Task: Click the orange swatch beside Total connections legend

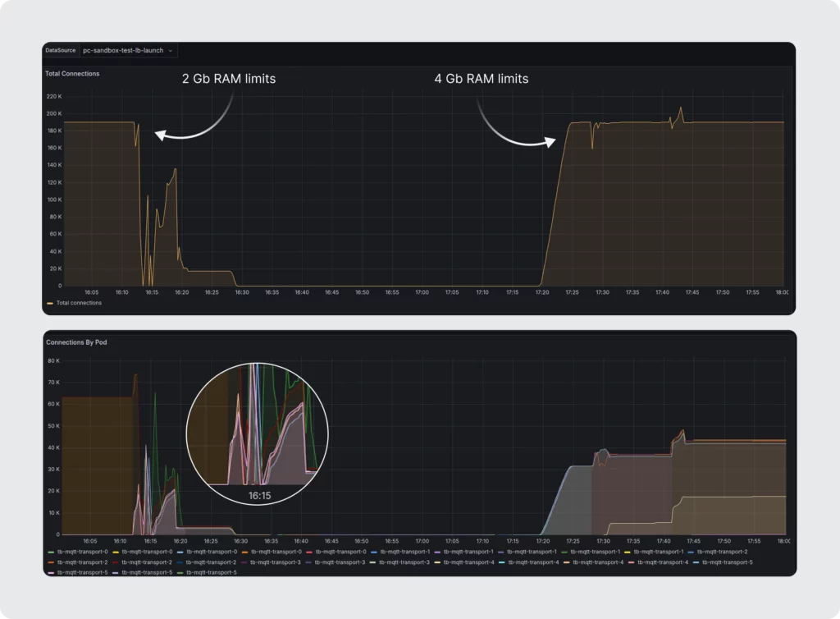Action: 50,303
